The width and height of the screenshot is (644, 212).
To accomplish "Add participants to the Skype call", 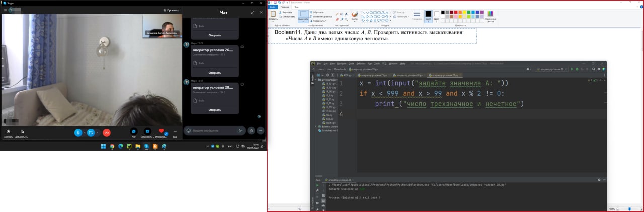I will click(x=22, y=133).
